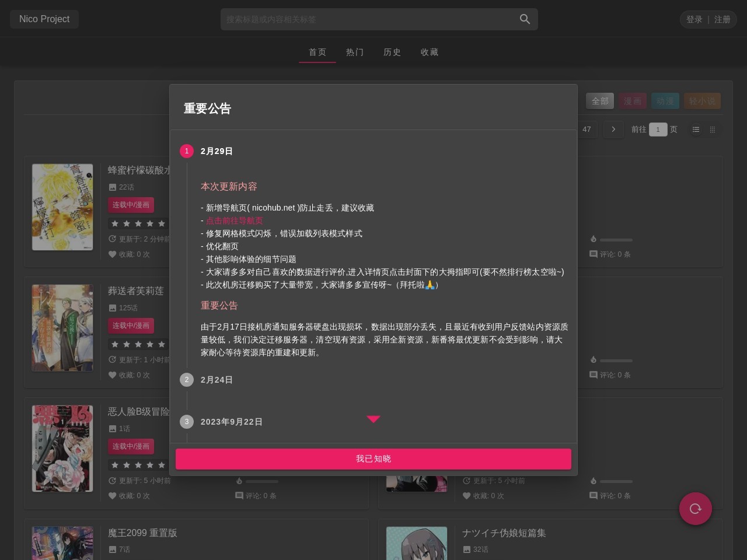Enable the 漫画 category filter
This screenshot has height=560, width=747.
click(633, 101)
